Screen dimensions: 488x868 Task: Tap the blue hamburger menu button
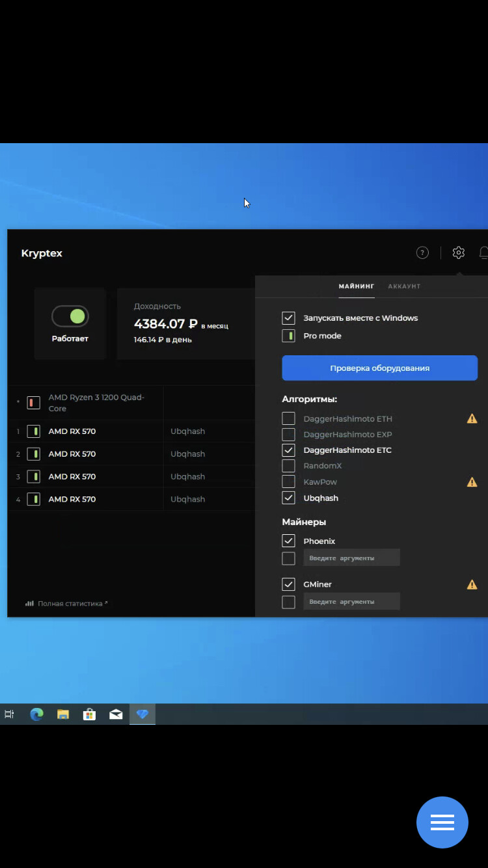442,822
